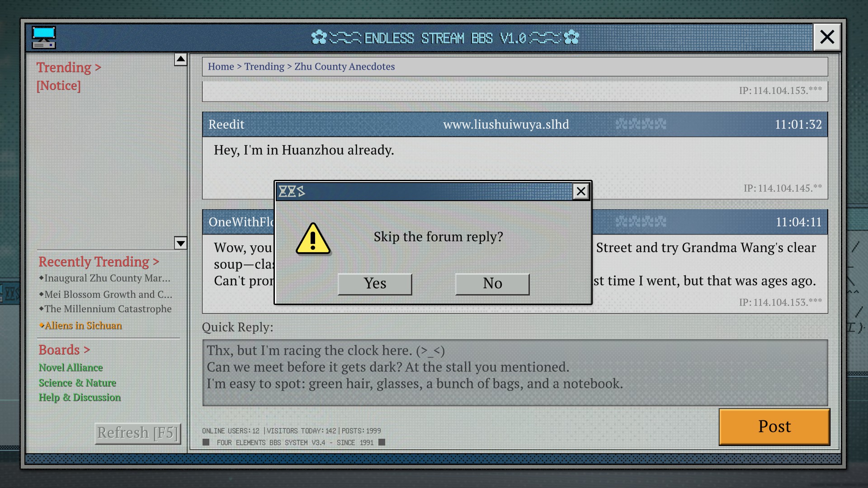Expand the Trending section header
Image resolution: width=868 pixels, height=488 pixels.
pyautogui.click(x=69, y=67)
